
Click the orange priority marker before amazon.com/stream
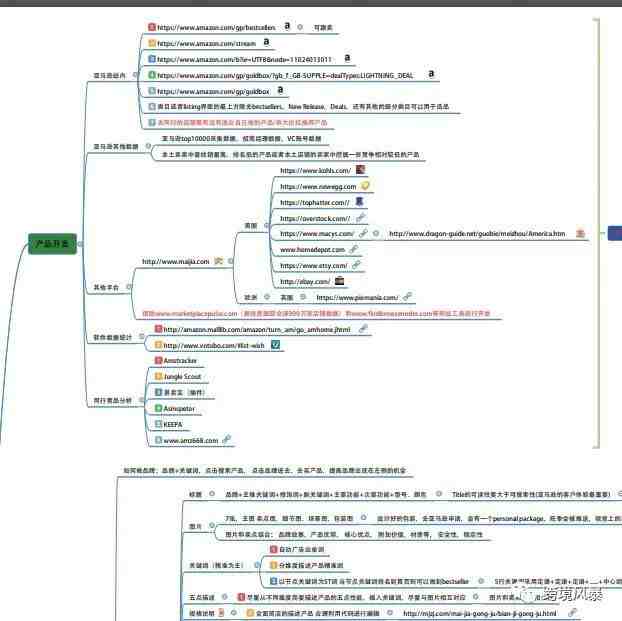coord(152,43)
